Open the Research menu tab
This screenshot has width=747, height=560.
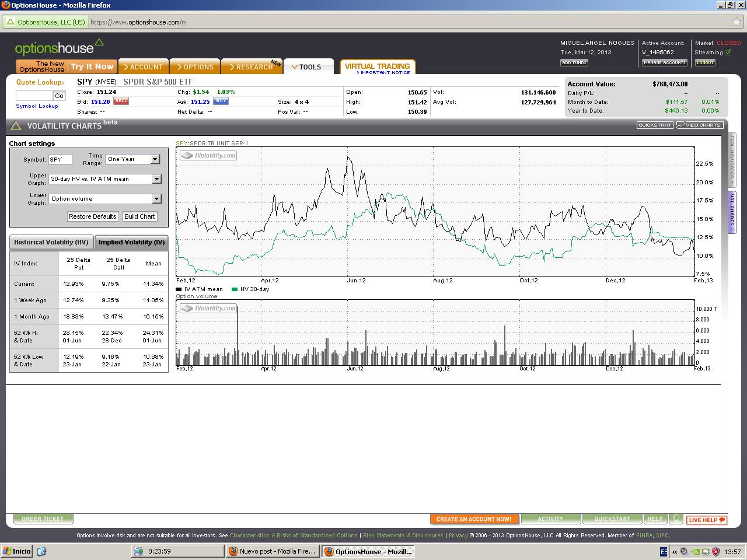[252, 67]
